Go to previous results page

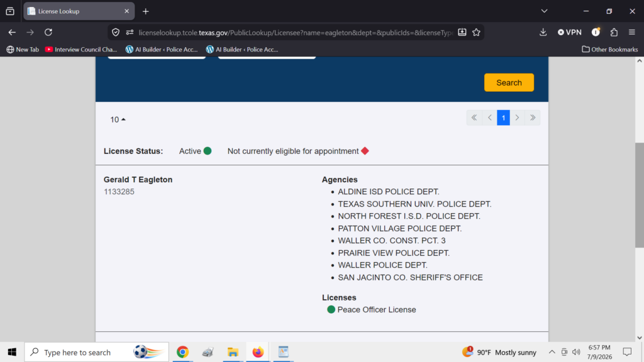[x=489, y=118]
